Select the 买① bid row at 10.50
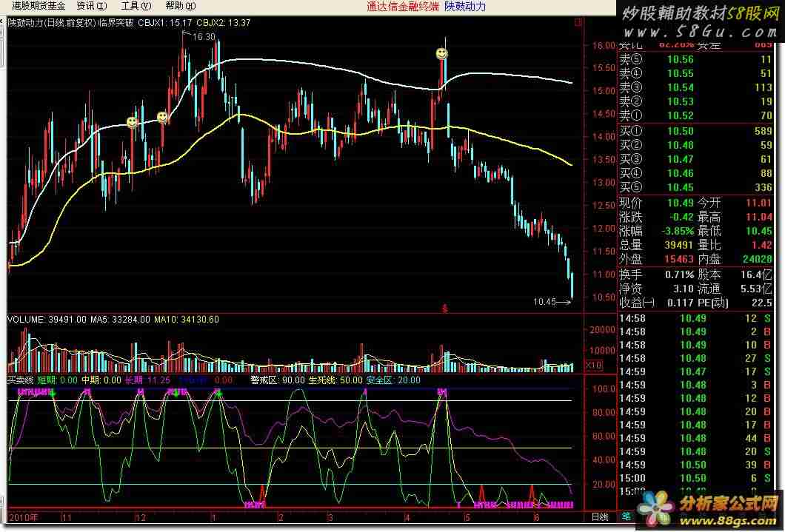The height and width of the screenshot is (532, 785). pos(696,131)
